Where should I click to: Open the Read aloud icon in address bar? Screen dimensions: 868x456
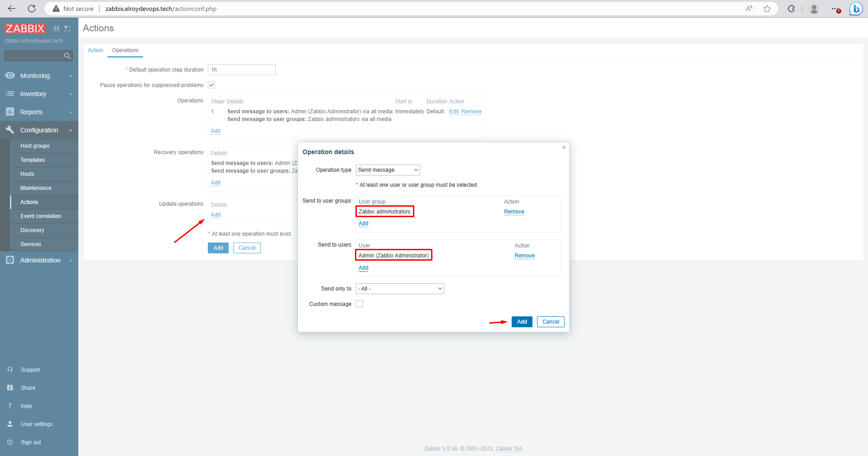[749, 9]
